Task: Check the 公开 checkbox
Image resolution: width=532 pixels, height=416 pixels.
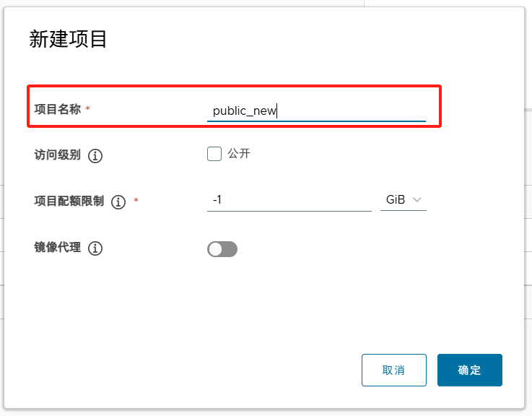Action: coord(214,154)
